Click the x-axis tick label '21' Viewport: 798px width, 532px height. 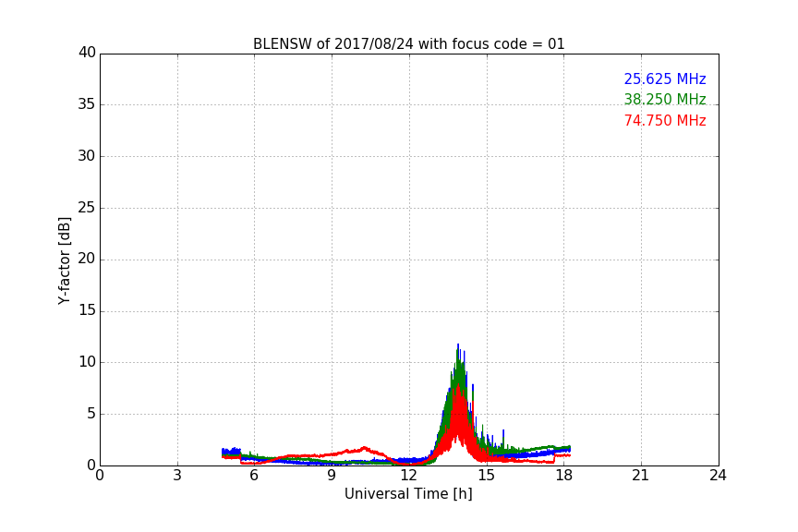[641, 476]
